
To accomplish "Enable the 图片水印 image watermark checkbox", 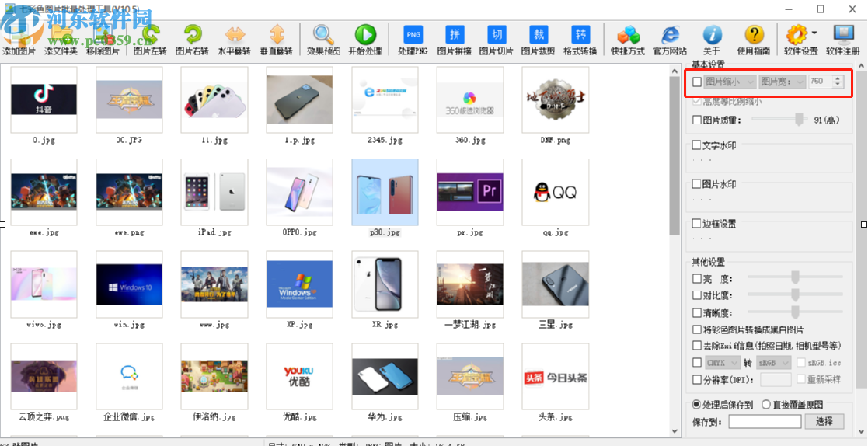I will coord(697,185).
